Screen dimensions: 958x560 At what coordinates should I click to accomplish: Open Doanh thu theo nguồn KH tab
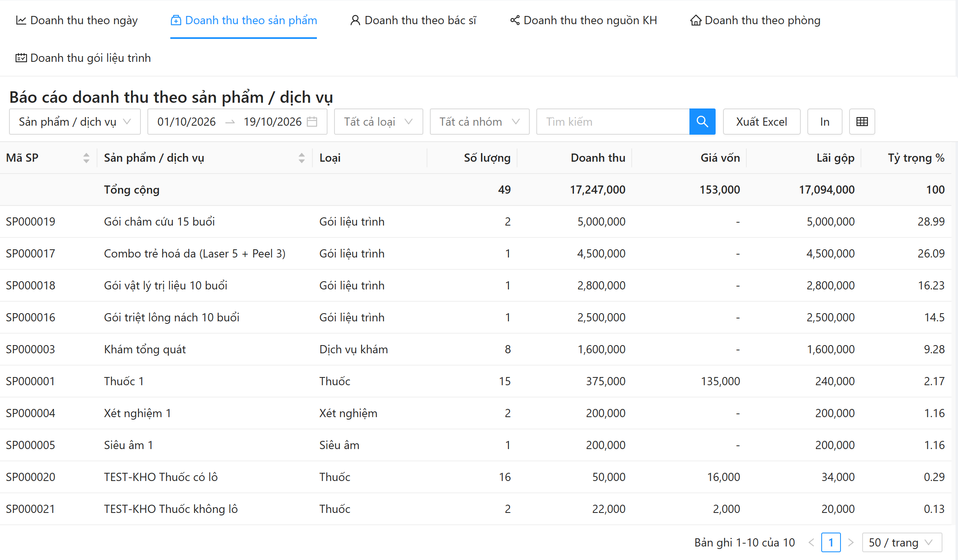click(x=583, y=20)
